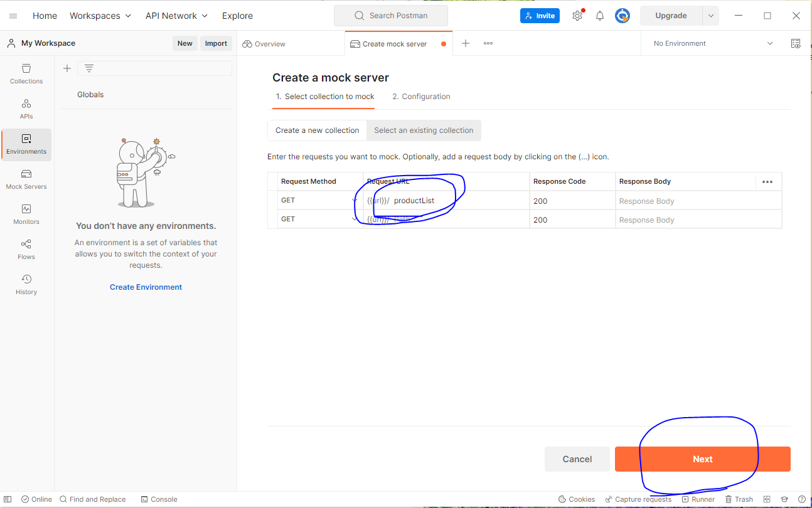The height and width of the screenshot is (508, 812).
Task: Choose Create a new collection option
Action: 317,130
